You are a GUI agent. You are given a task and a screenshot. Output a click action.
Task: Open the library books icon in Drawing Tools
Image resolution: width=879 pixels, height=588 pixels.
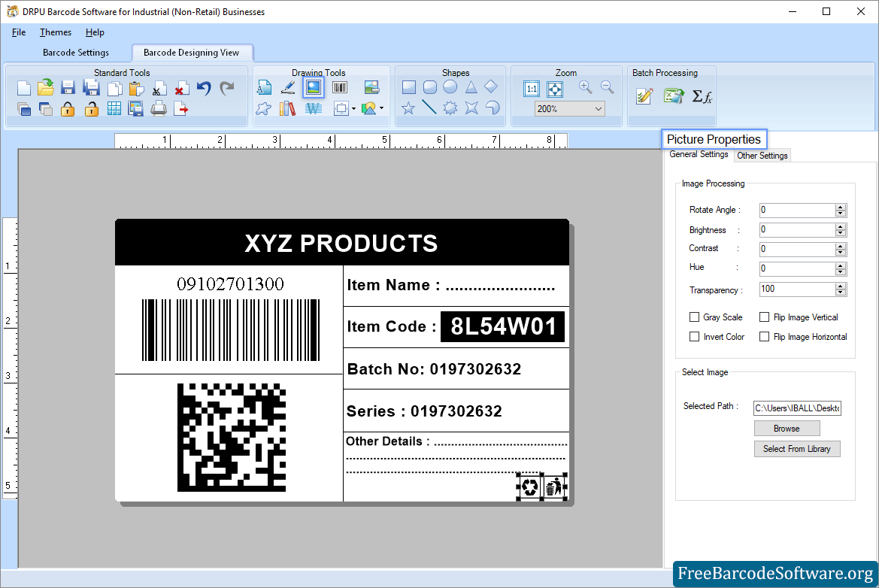[x=287, y=108]
